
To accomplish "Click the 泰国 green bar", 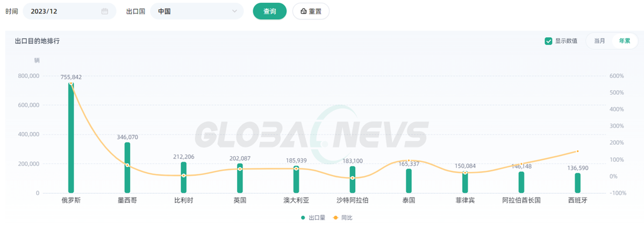I will (x=409, y=181).
